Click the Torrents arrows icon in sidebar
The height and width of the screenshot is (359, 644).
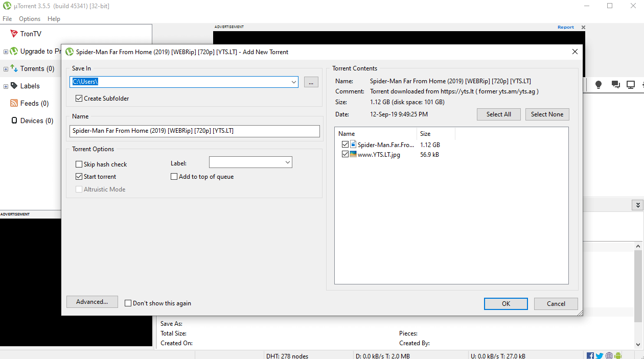(x=14, y=68)
